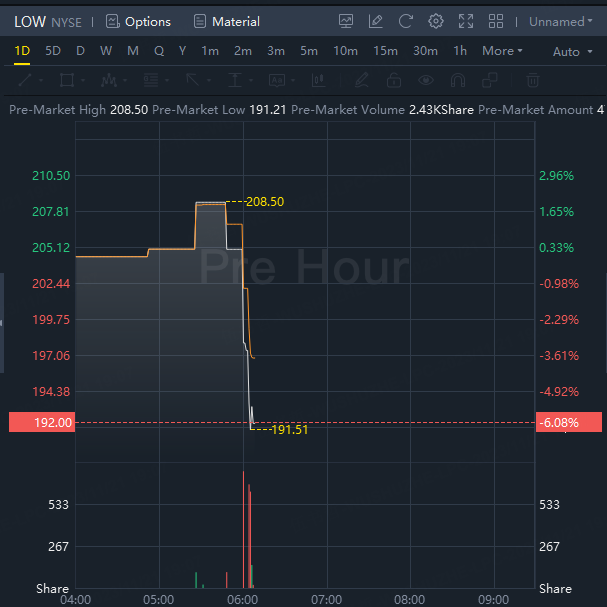
Task: Select the 10m interval
Action: pyautogui.click(x=345, y=51)
